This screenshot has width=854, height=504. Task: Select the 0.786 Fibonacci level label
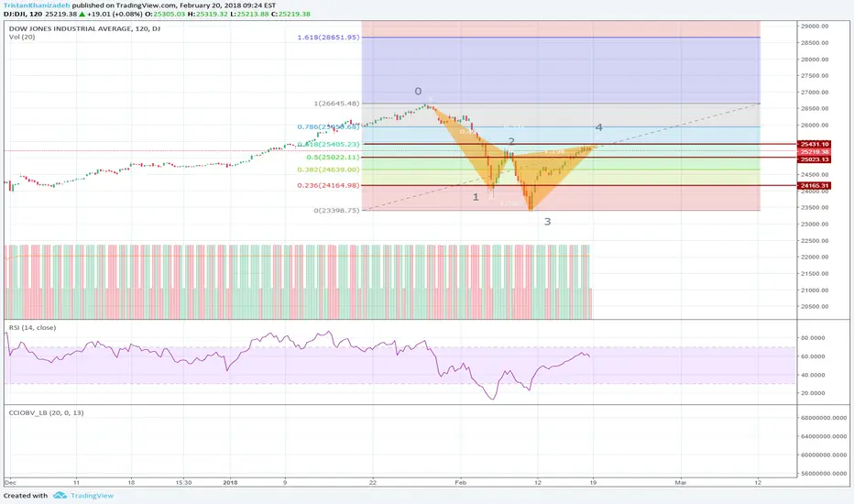point(328,126)
